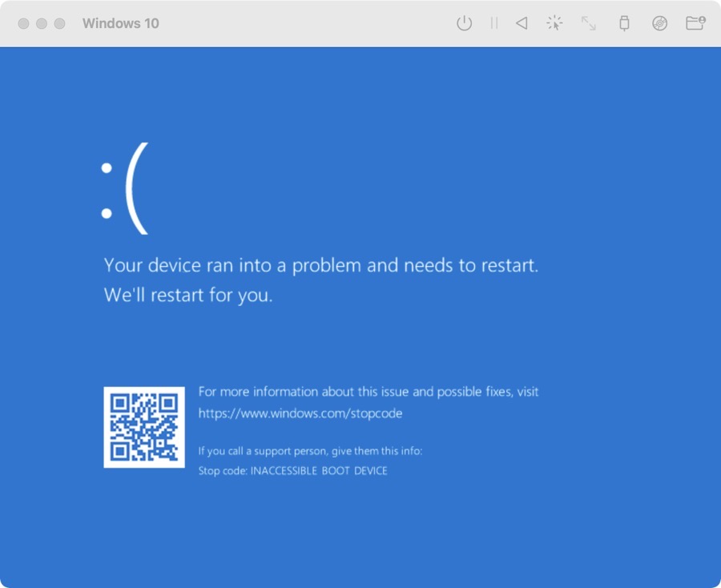Click the Windows 10 window title
The image size is (721, 588).
click(x=120, y=23)
